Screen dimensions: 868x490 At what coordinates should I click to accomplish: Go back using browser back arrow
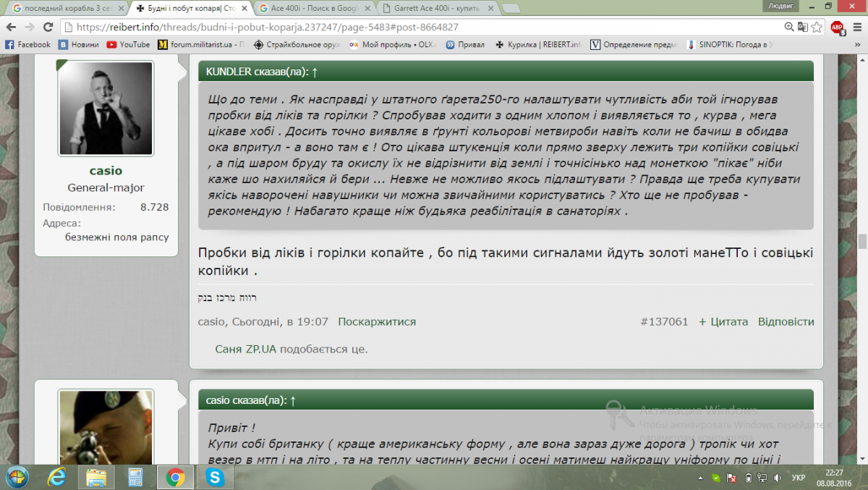pos(11,28)
